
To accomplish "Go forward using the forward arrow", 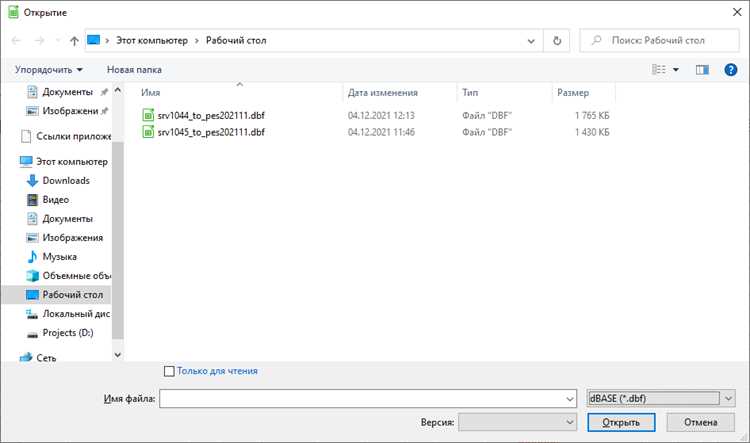I will click(39, 41).
